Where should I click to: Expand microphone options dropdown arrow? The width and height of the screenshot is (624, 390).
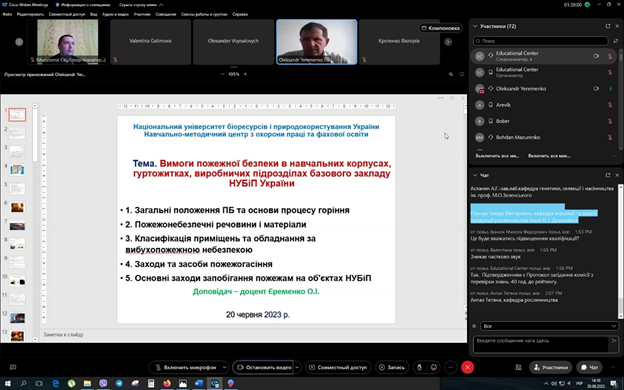pyautogui.click(x=224, y=367)
